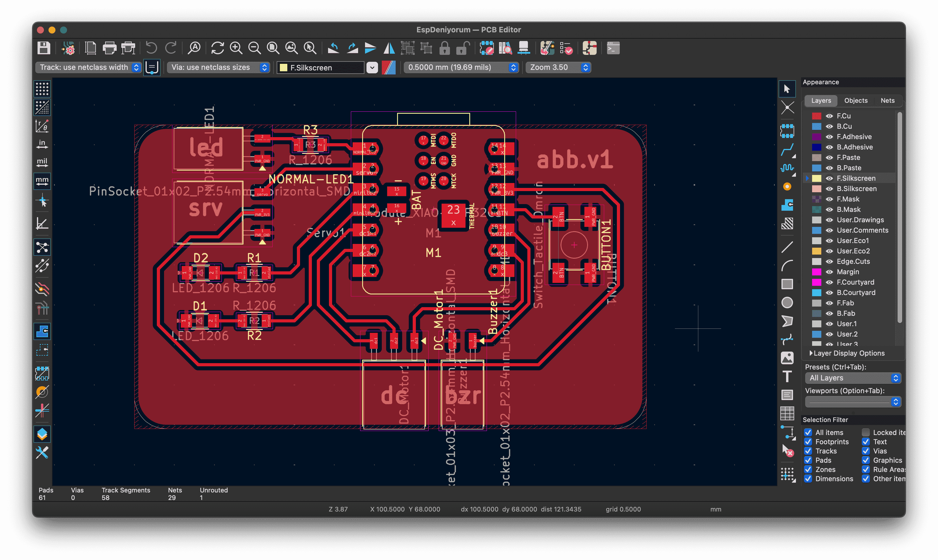Activate the Add Text tool
The height and width of the screenshot is (560, 938).
tap(787, 377)
